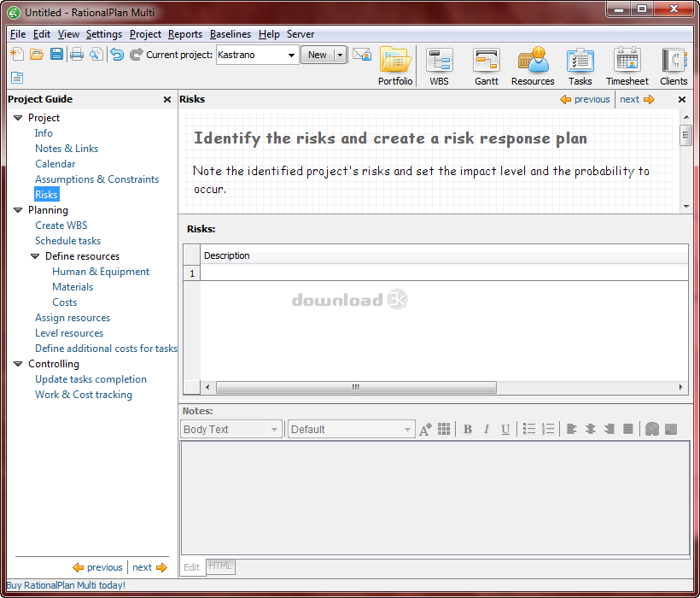Click the right arrow of Risks table scrollbar
Viewport: 700px width, 598px height.
[x=681, y=387]
